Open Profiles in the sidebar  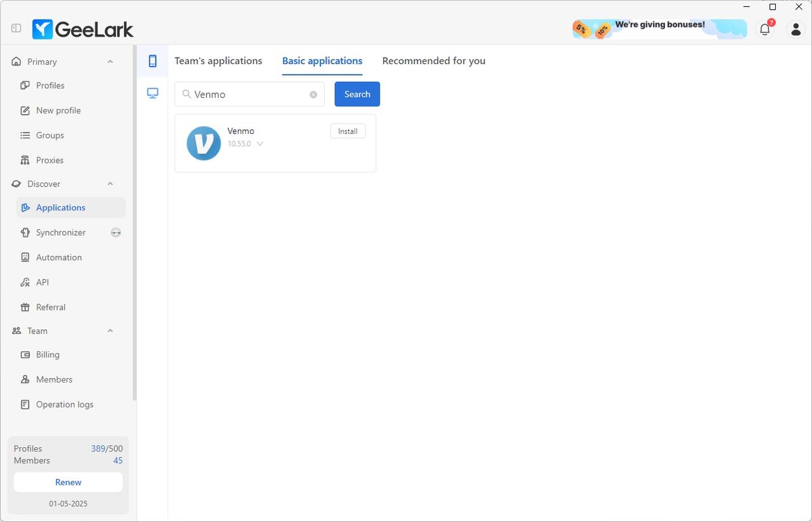point(71,86)
